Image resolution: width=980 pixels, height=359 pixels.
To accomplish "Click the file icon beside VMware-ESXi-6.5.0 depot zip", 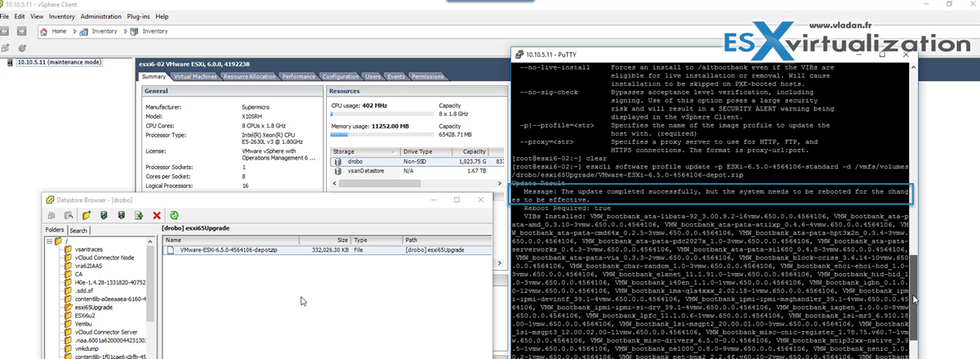I will coord(171,250).
